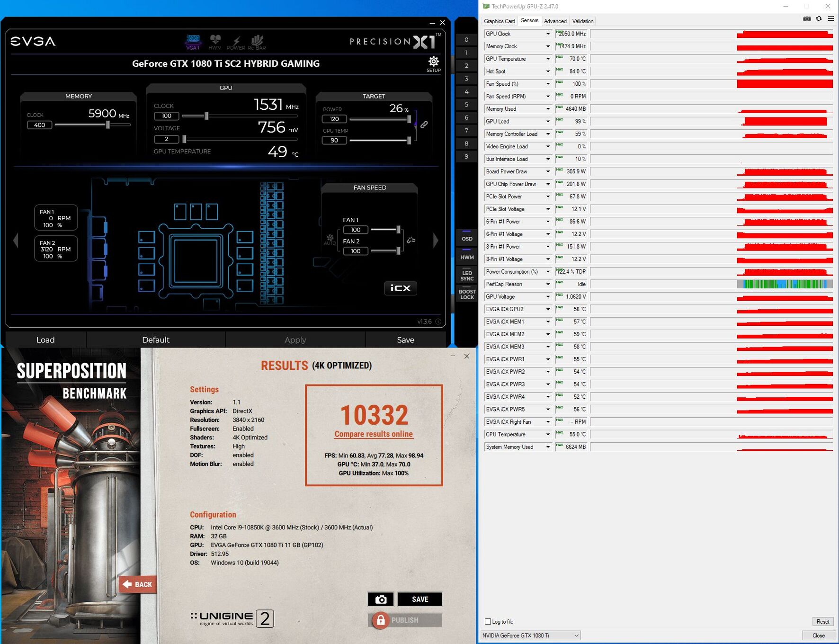Click SAVE in Superposition results
This screenshot has width=839, height=644.
(420, 599)
